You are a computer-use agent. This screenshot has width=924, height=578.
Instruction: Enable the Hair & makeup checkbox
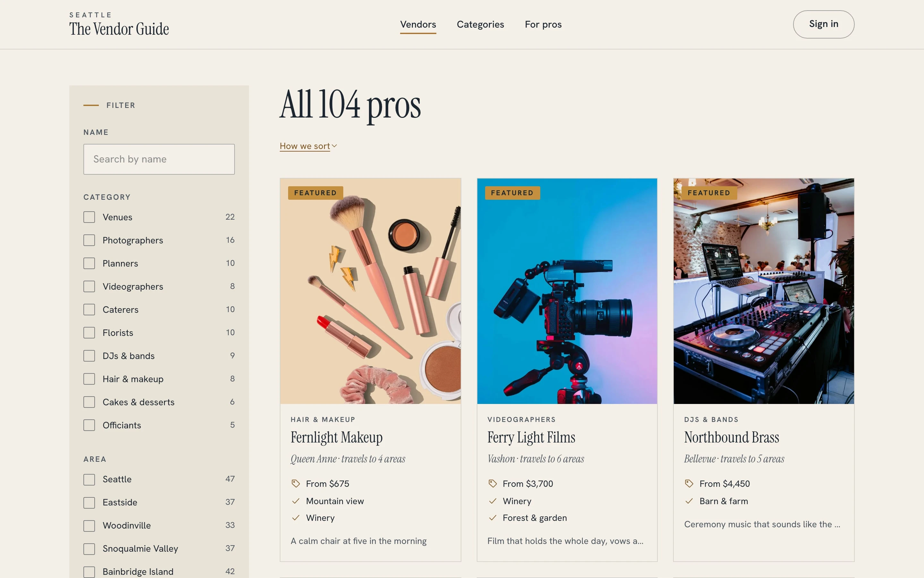[89, 379]
